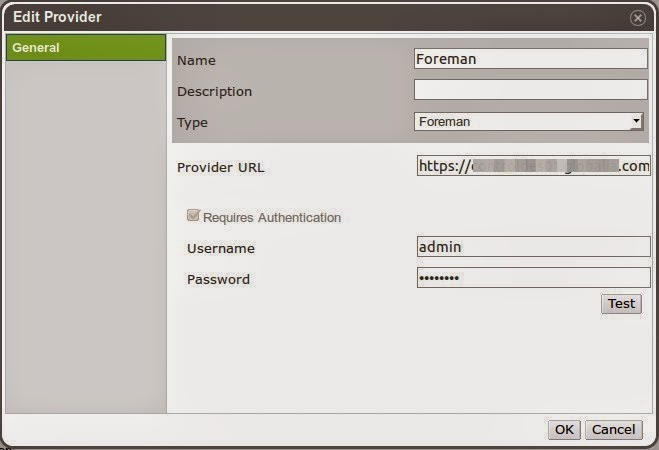Viewport: 659px width, 450px height.
Task: Click the Name label text
Action: [196, 60]
